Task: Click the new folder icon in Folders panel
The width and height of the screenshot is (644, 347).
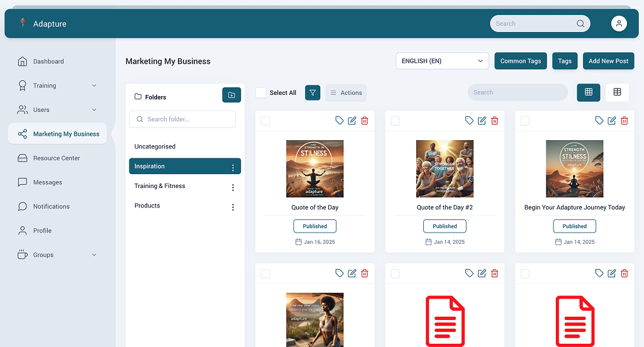Action: [231, 95]
